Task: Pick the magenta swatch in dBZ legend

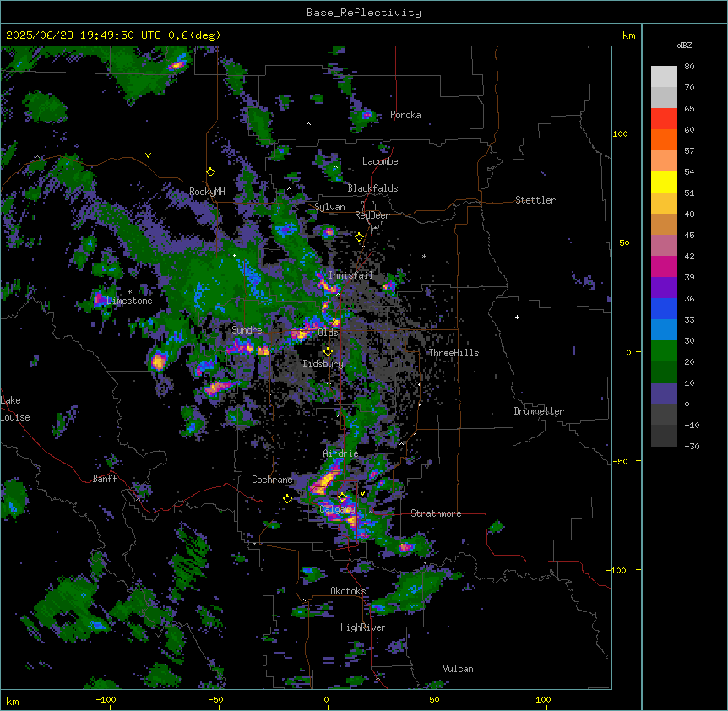Action: tap(664, 266)
